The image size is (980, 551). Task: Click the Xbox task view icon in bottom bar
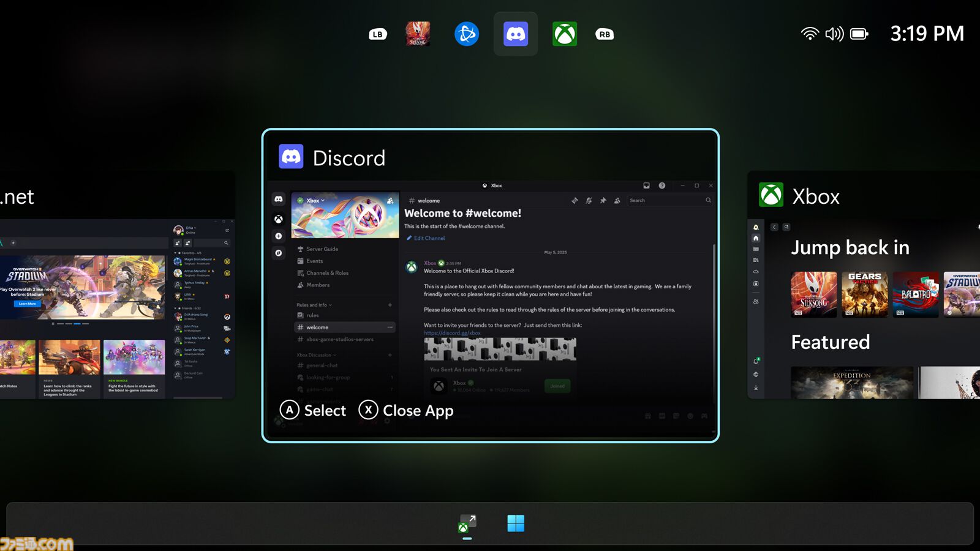point(467,523)
